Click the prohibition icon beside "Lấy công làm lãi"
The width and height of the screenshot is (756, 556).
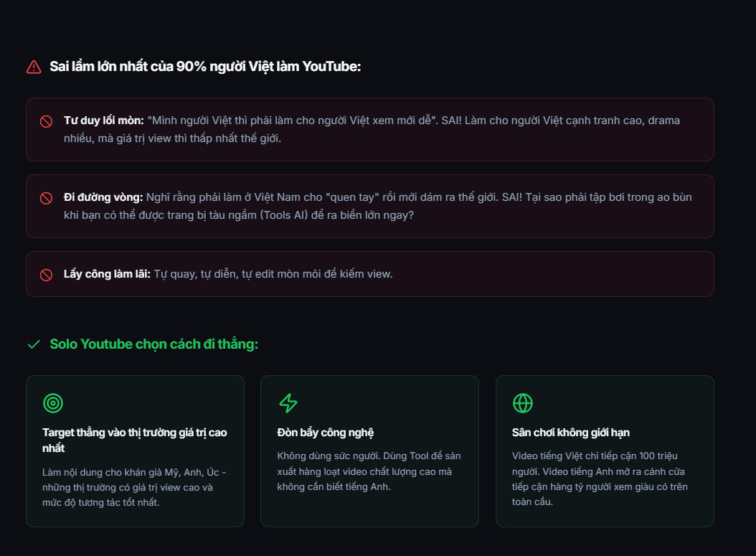(46, 275)
